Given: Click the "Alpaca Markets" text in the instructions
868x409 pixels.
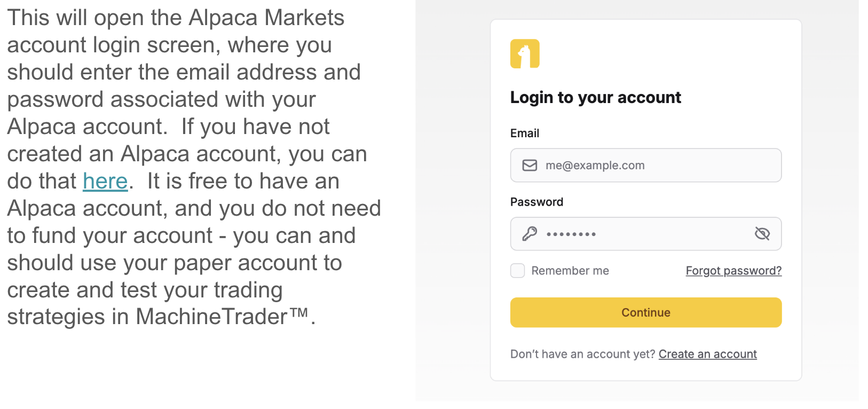Looking at the screenshot, I should coord(266,18).
